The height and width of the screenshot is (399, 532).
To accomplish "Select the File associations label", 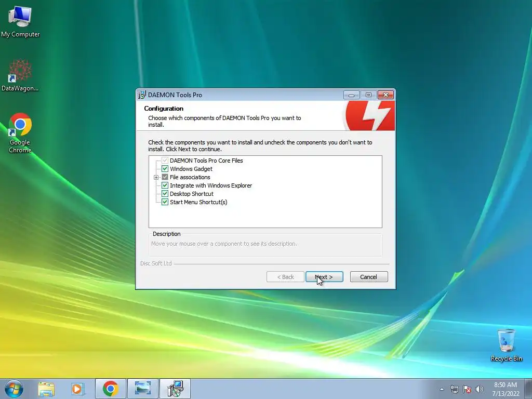I will (190, 177).
